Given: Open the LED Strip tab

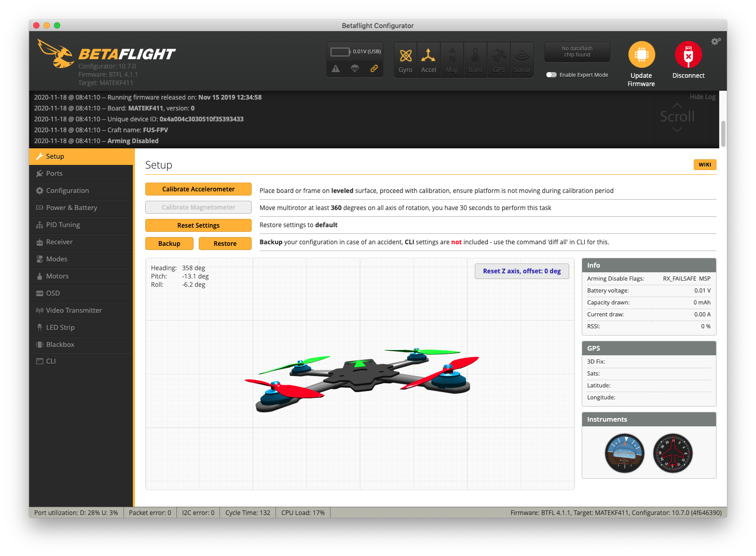Looking at the screenshot, I should pos(81,327).
